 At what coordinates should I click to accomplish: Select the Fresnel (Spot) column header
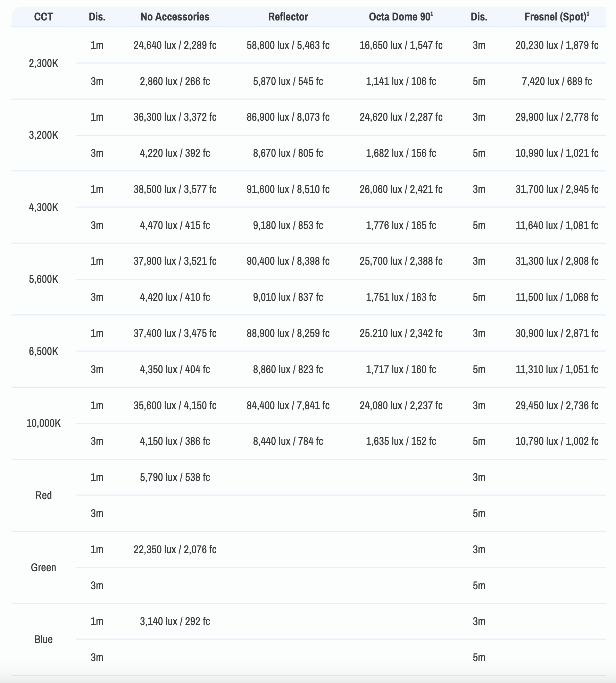point(557,17)
